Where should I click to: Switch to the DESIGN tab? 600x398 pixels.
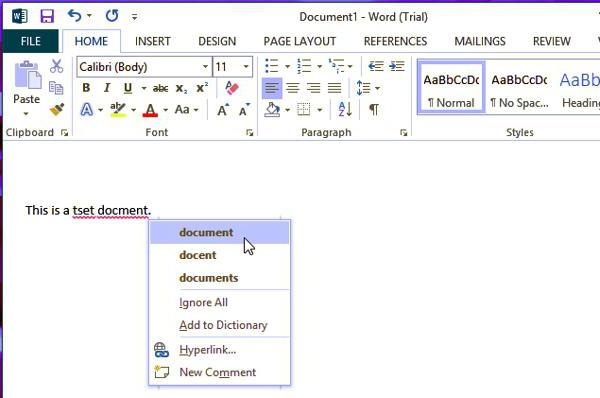pos(217,41)
